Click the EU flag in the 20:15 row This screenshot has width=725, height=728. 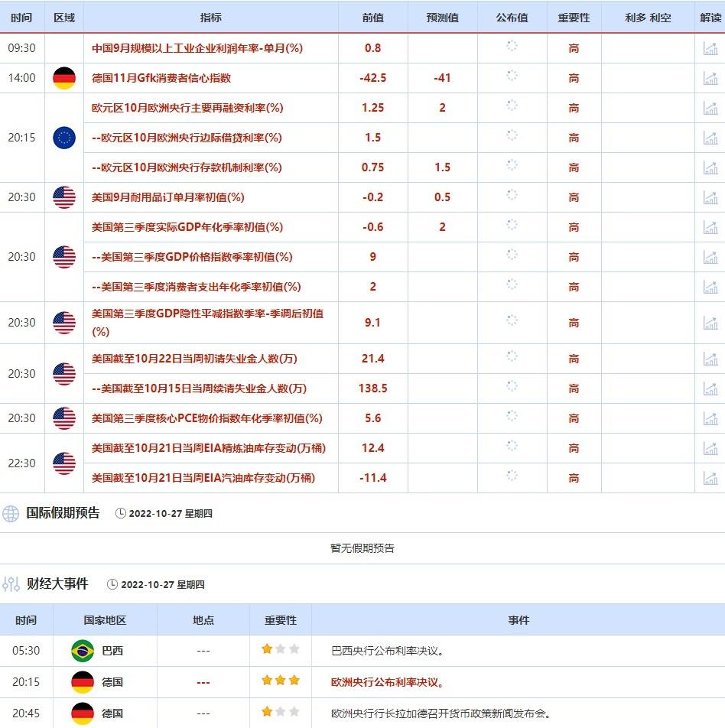pos(64,138)
